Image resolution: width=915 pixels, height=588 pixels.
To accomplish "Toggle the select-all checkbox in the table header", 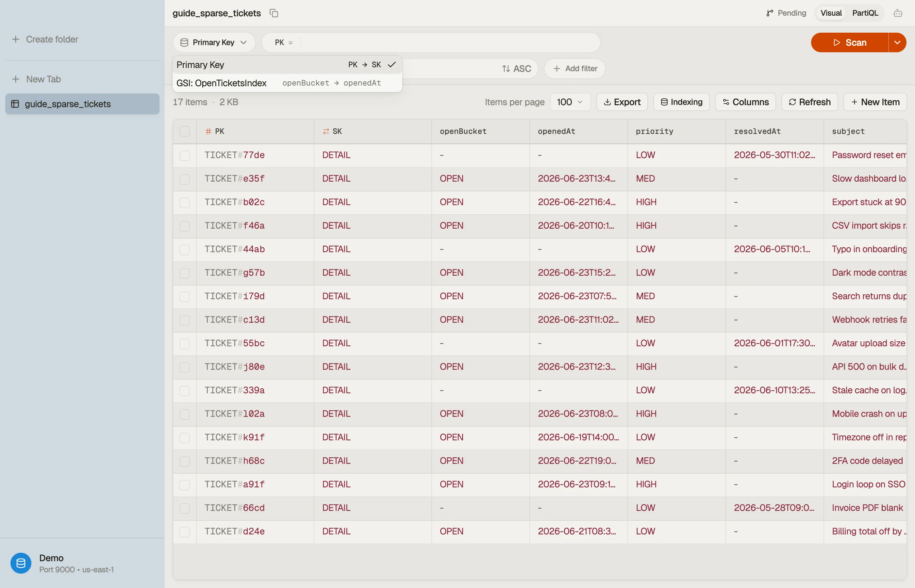I will (184, 131).
